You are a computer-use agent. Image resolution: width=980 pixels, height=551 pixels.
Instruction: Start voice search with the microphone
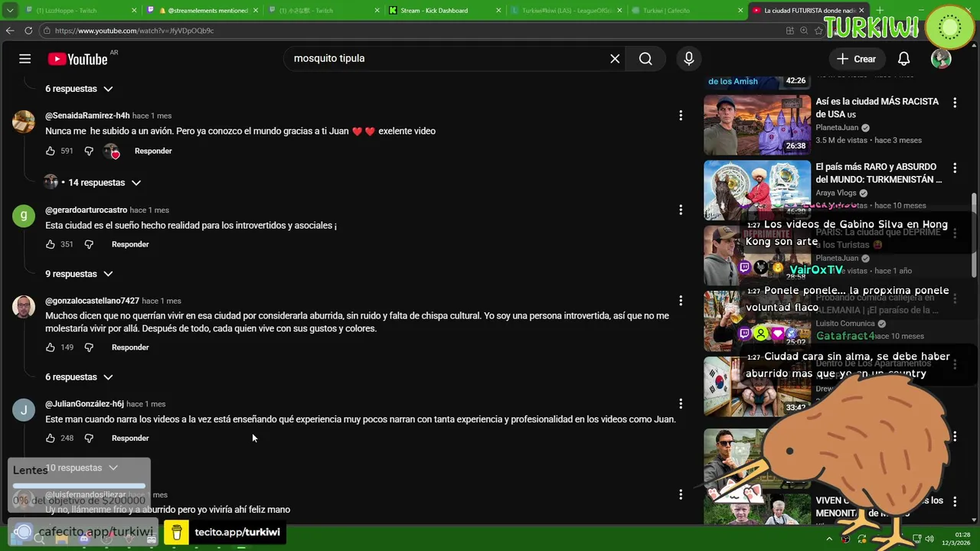(x=689, y=59)
